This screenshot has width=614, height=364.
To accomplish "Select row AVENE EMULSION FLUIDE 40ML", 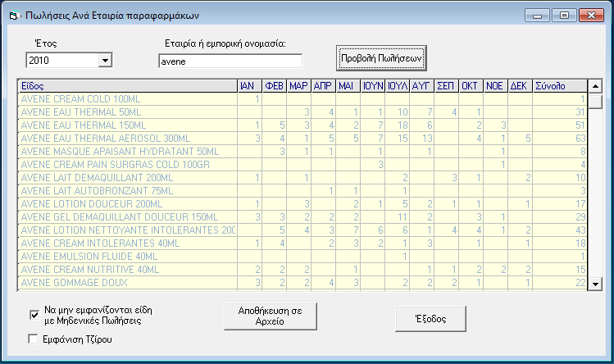I will point(302,257).
